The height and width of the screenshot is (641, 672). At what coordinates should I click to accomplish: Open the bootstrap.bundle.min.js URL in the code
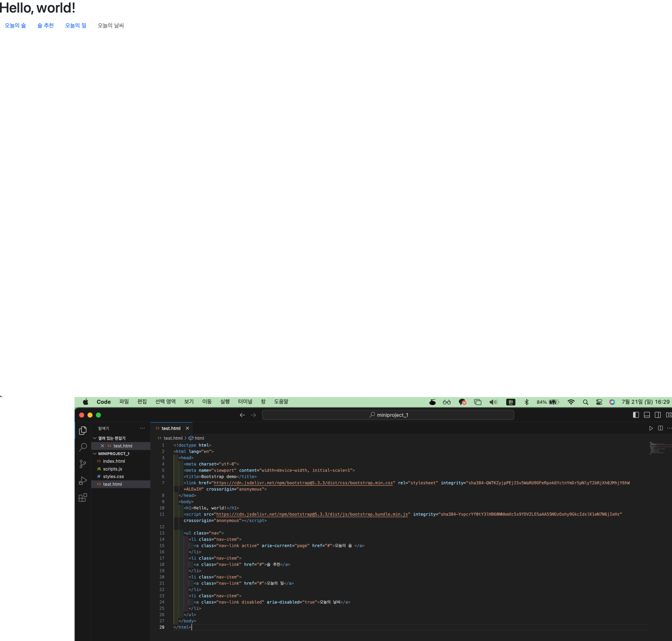click(312, 514)
